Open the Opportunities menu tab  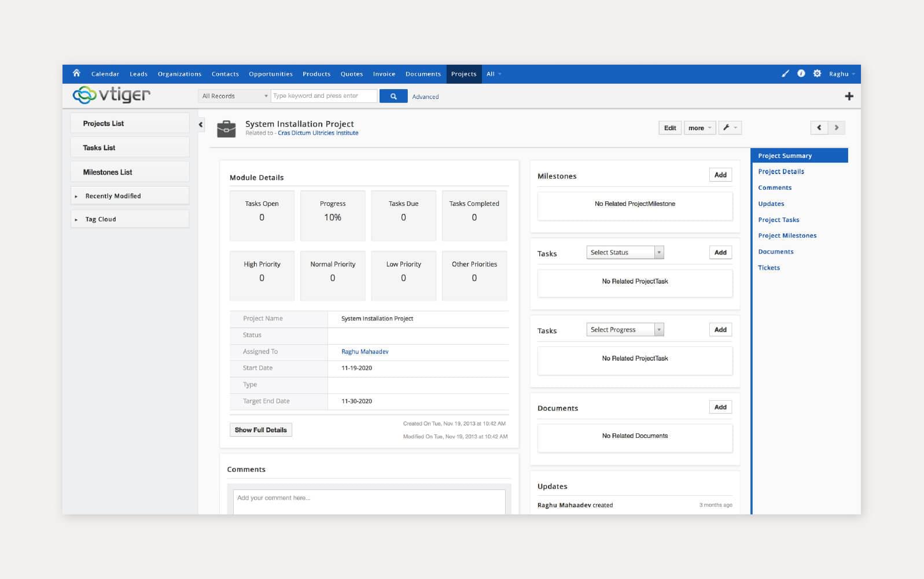[270, 74]
